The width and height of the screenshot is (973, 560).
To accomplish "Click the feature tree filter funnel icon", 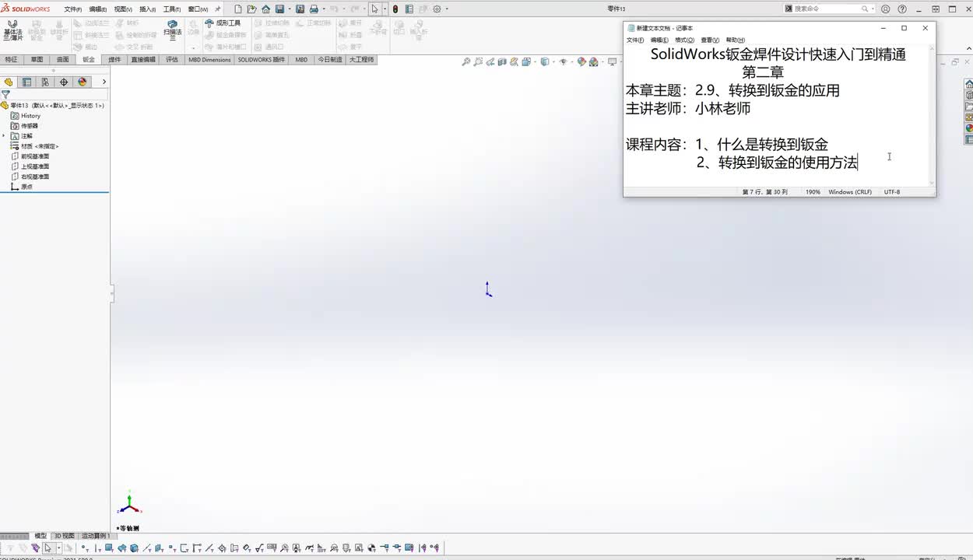I will pos(5,94).
